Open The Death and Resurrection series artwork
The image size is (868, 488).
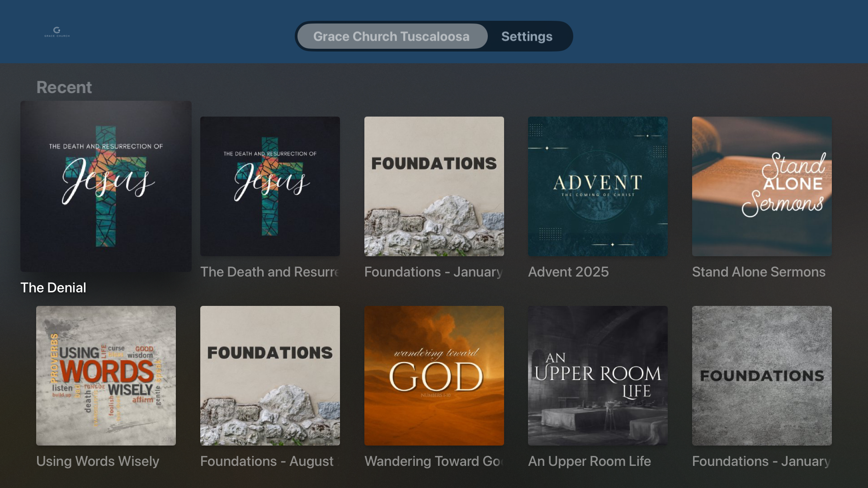270,186
